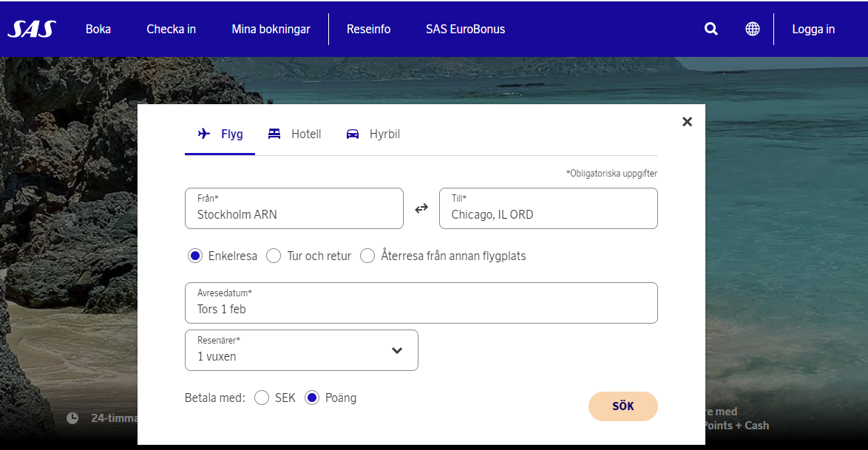Close the booking panel with X
The image size is (868, 450).
coord(687,122)
